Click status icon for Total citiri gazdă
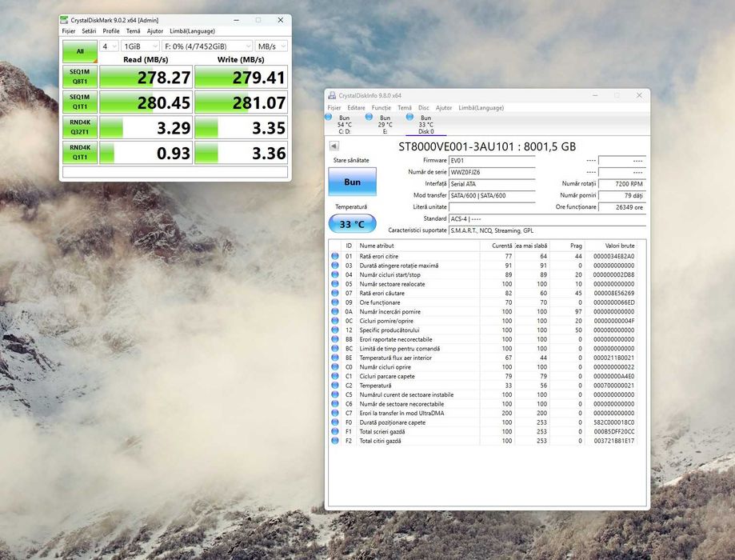Image resolution: width=735 pixels, height=560 pixels. point(334,441)
